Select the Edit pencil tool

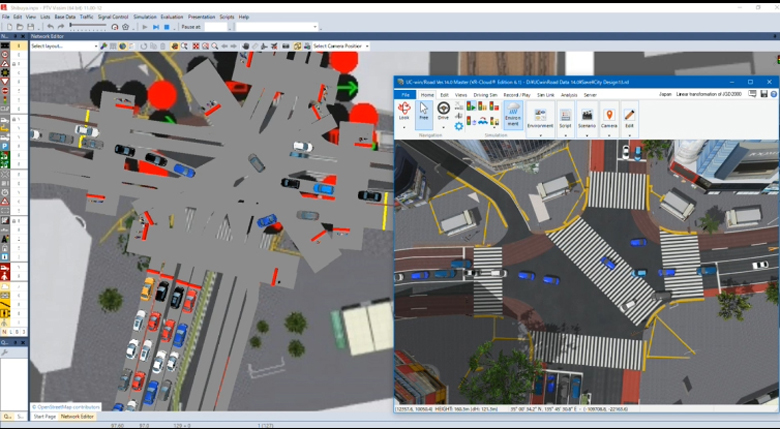point(629,118)
